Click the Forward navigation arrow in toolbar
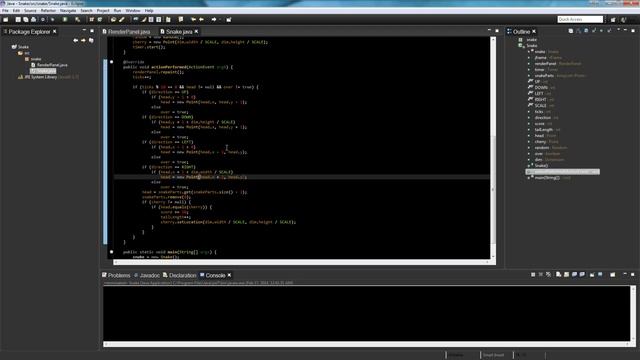 pyautogui.click(x=213, y=20)
